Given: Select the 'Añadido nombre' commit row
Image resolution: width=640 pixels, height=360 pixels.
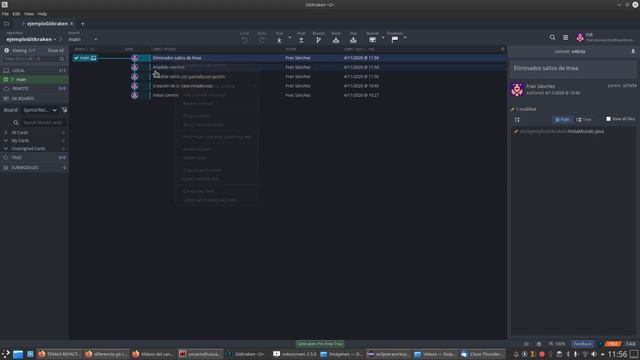Looking at the screenshot, I should click(288, 67).
